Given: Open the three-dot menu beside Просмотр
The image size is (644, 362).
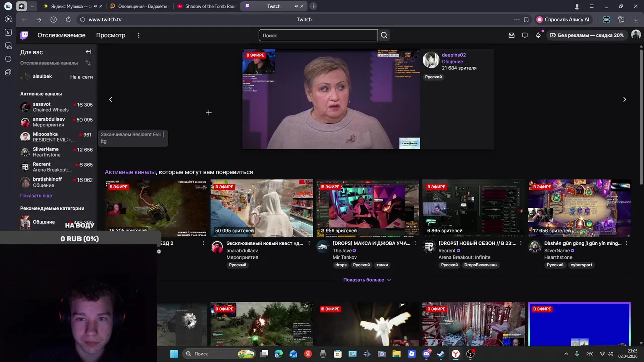Looking at the screenshot, I should pos(139,35).
